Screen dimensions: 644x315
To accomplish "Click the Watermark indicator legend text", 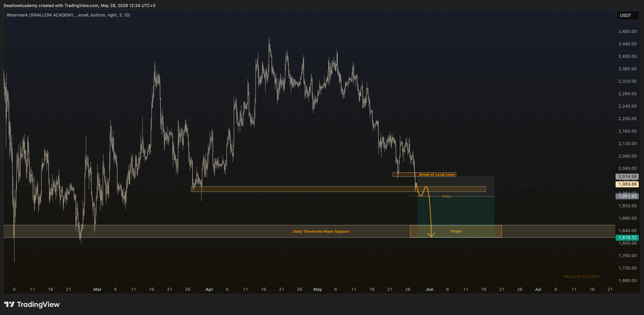I will 68,15.
